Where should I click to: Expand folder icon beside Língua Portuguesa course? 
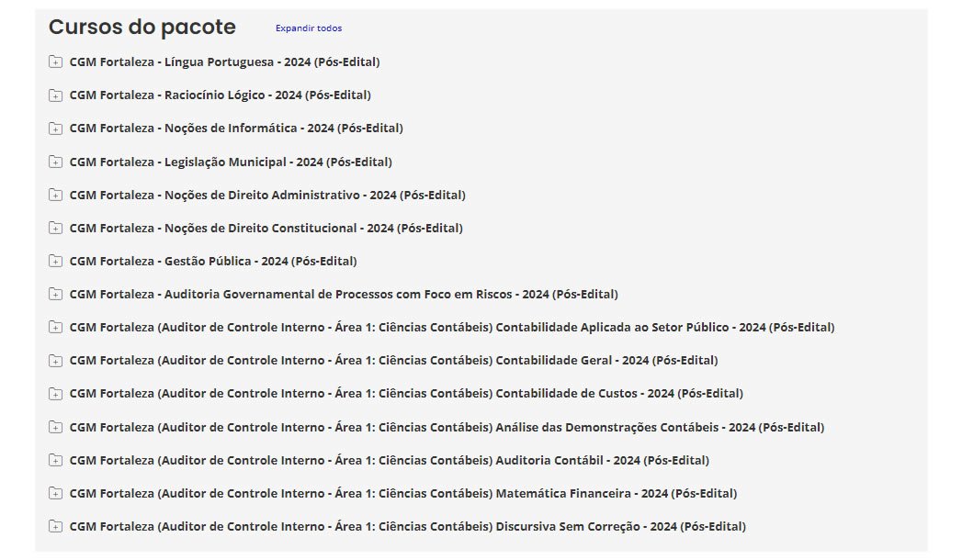[55, 62]
